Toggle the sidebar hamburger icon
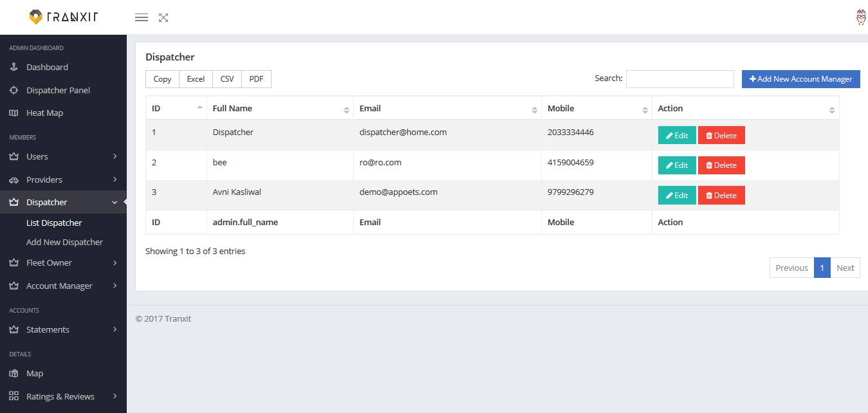This screenshot has width=868, height=413. [x=141, y=17]
